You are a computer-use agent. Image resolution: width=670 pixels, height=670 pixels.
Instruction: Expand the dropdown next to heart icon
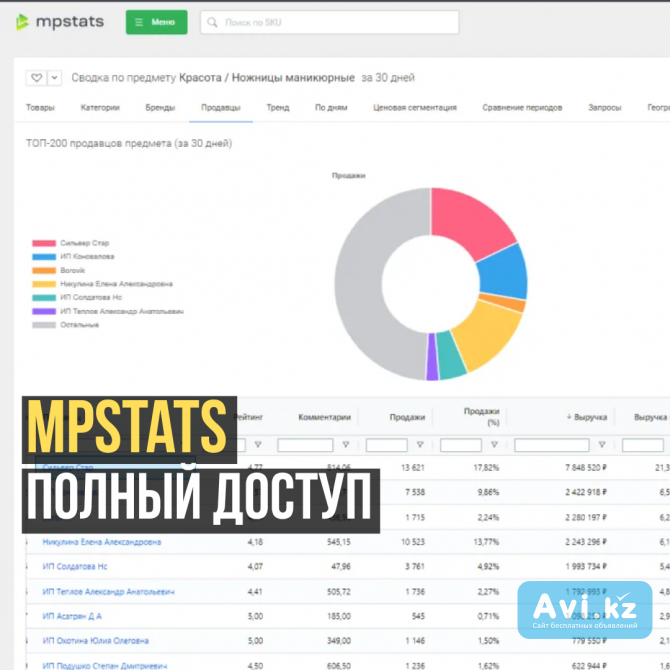coord(55,78)
